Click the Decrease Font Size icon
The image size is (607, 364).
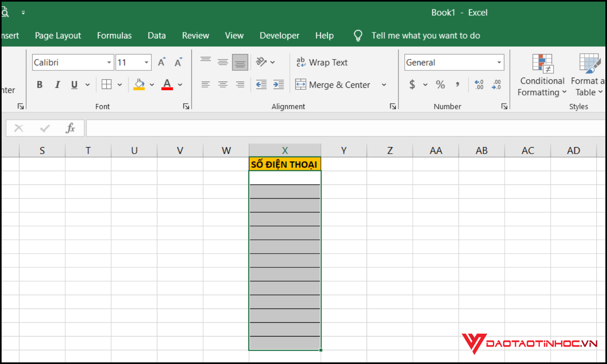(178, 62)
